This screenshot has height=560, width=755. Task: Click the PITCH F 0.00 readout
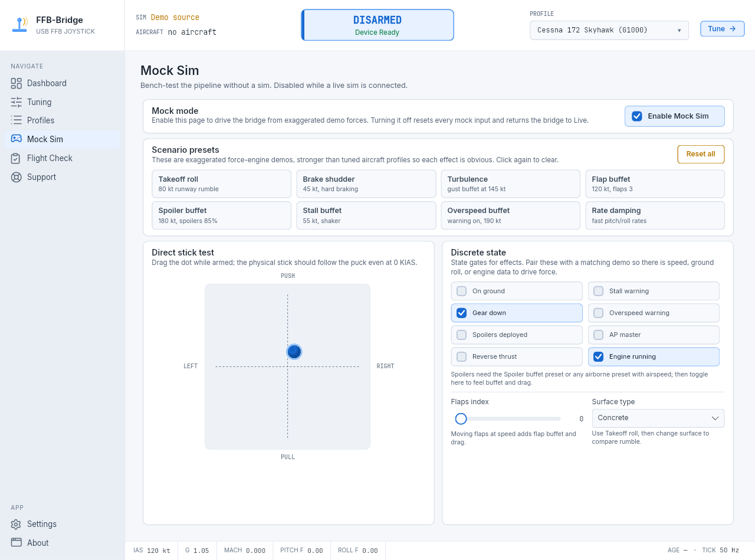pyautogui.click(x=301, y=551)
